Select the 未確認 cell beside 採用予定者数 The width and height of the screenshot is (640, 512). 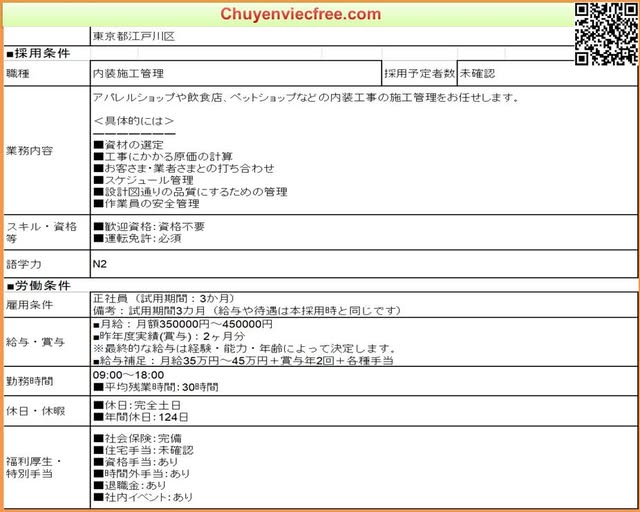pos(477,73)
